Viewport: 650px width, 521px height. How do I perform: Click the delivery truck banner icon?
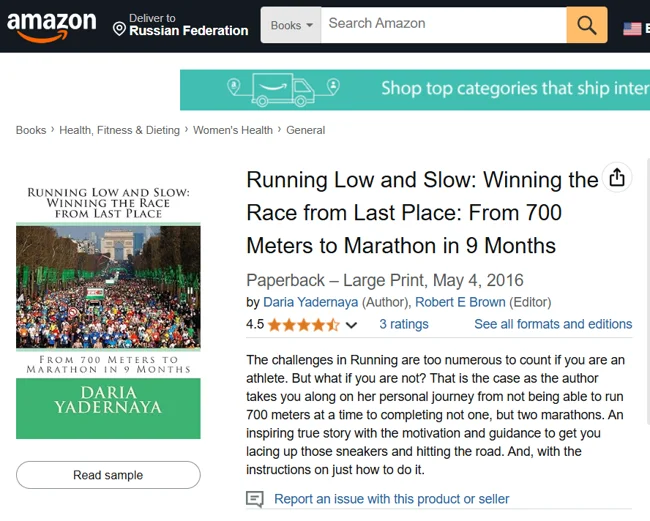[x=270, y=89]
